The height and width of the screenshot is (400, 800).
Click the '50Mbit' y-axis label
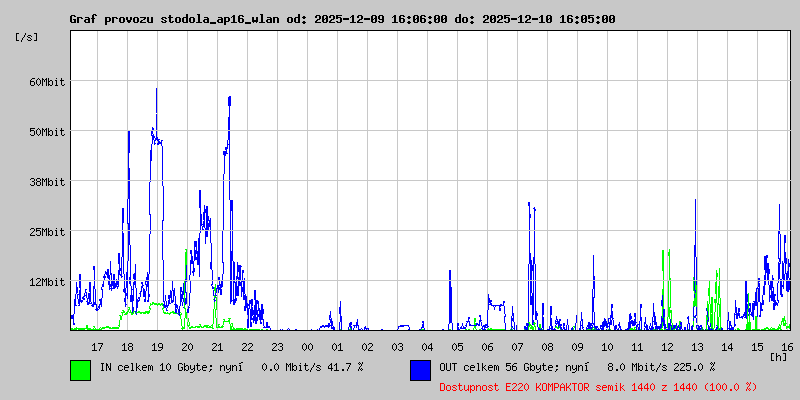[47, 132]
